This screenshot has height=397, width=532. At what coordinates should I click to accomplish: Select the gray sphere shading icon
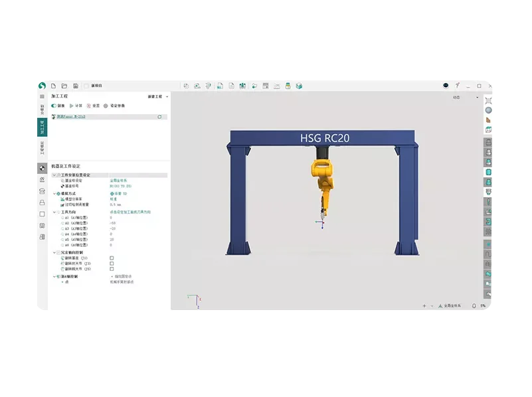point(488,110)
